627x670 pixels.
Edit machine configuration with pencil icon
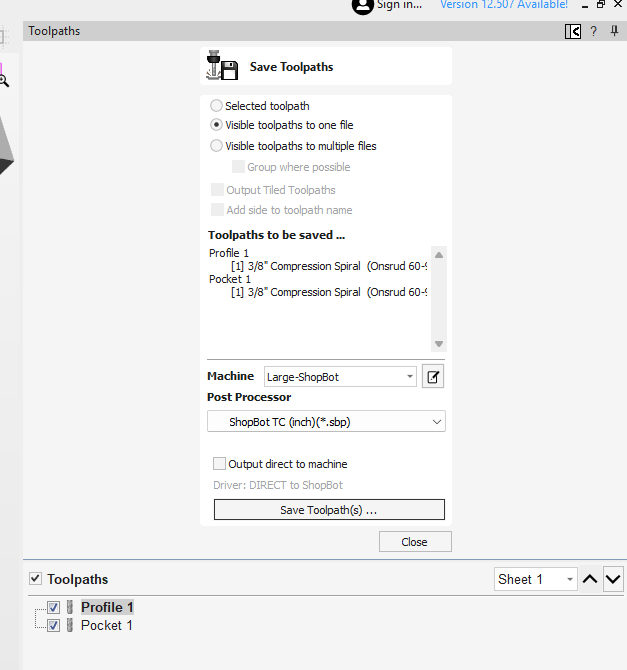click(x=433, y=376)
